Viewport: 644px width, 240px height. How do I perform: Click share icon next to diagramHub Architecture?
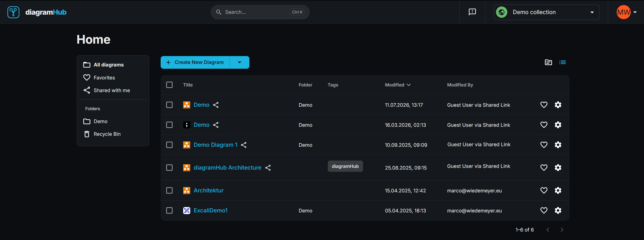tap(268, 168)
